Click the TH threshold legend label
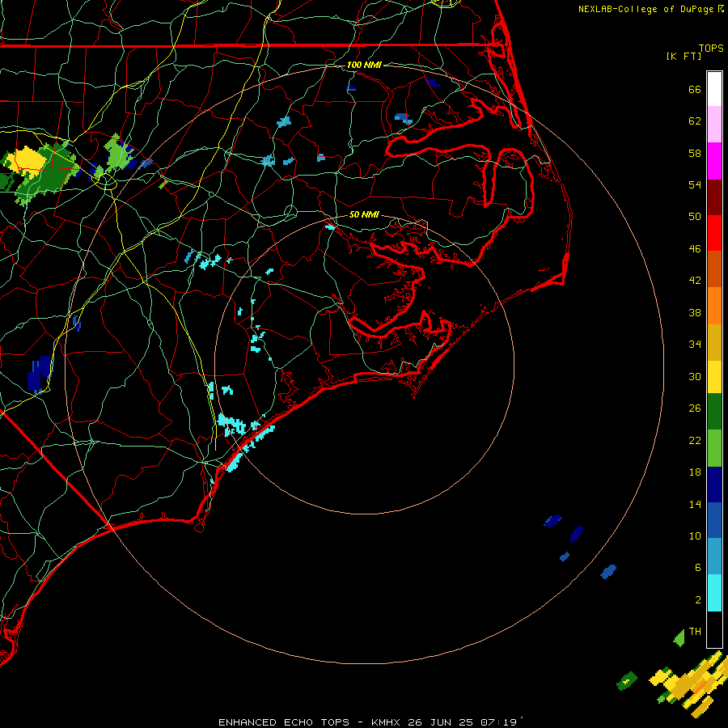 [695, 631]
